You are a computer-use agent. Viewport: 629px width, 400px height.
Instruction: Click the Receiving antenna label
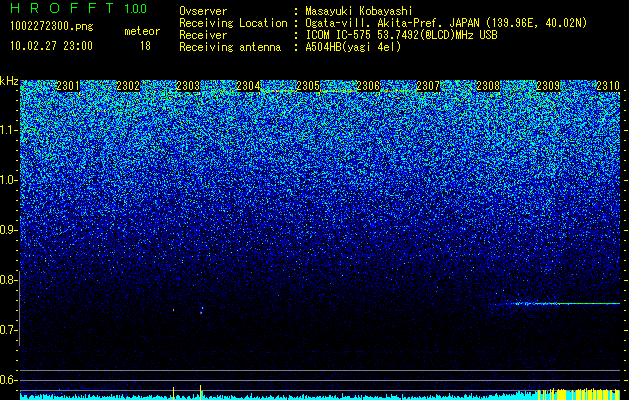tap(230, 47)
